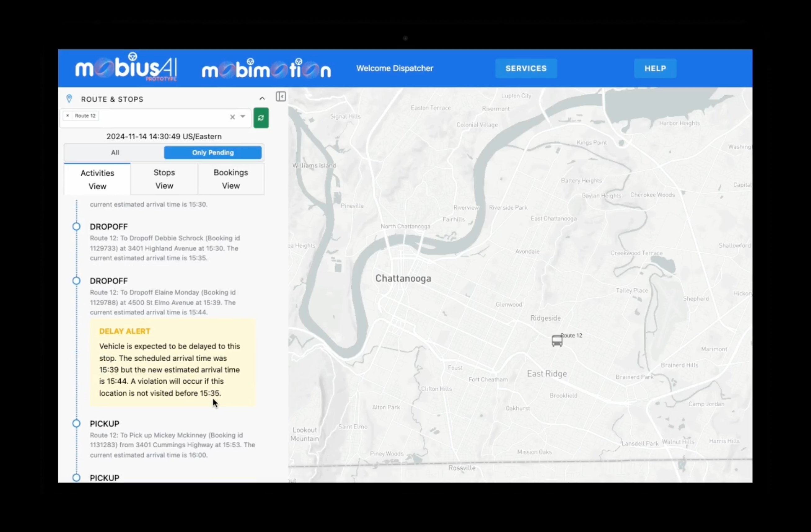The width and height of the screenshot is (811, 532).
Task: Open the route selector dropdown arrow
Action: 243,117
